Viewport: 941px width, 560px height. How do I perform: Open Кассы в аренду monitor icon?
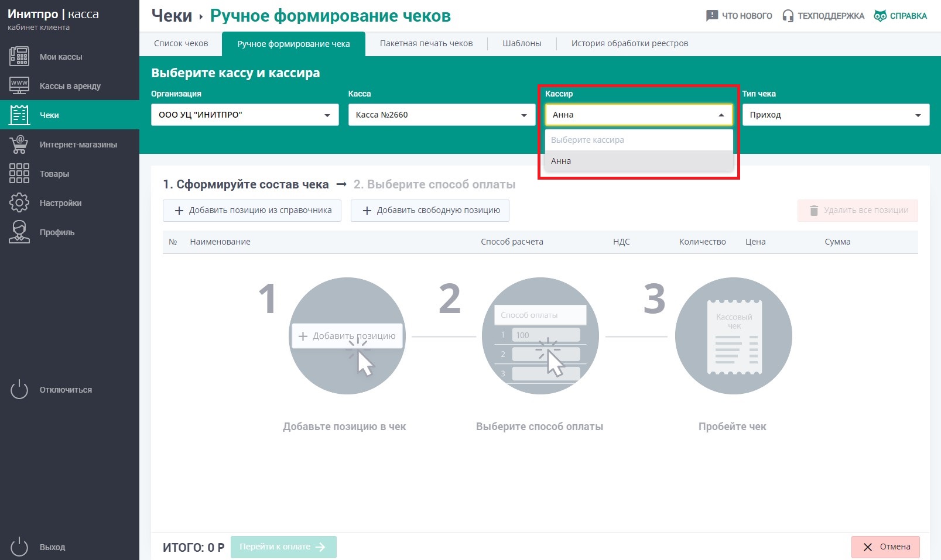tap(19, 85)
